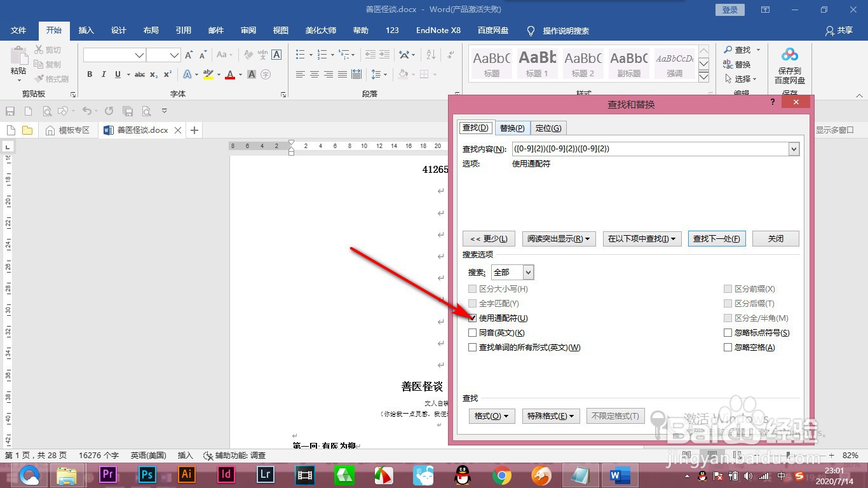Switch to the 替换 tab
Viewport: 868px width, 488px height.
pyautogui.click(x=512, y=127)
